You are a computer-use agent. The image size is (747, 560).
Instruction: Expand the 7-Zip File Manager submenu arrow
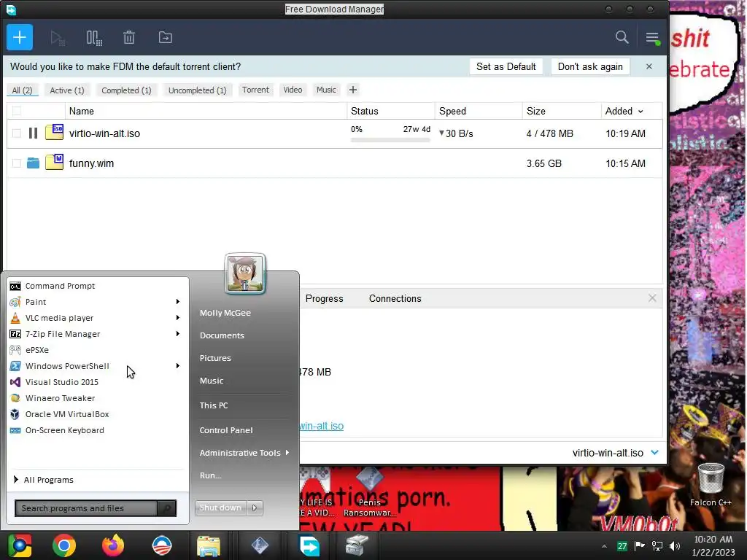coord(178,334)
